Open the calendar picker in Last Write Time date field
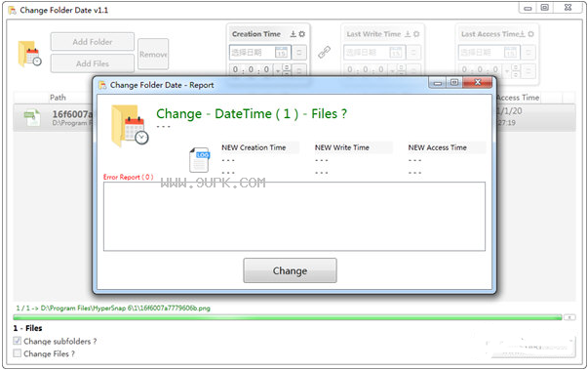This screenshot has height=370, width=588. [396, 52]
